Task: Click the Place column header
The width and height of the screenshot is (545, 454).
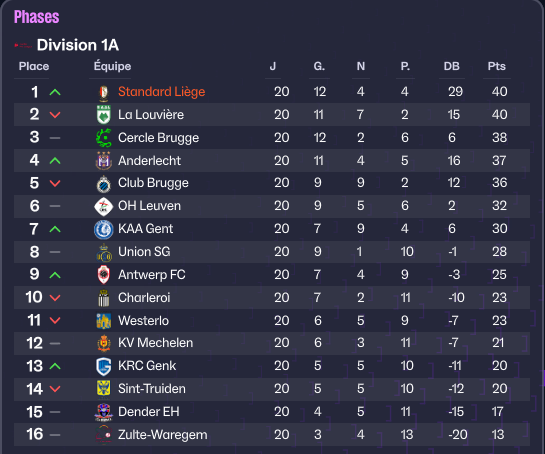Action: [34, 66]
